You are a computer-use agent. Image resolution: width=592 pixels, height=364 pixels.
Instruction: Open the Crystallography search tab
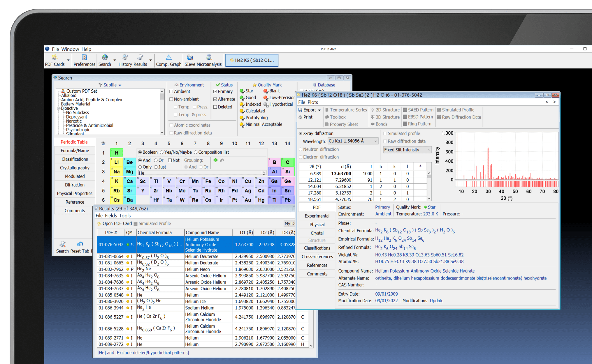[x=75, y=168]
